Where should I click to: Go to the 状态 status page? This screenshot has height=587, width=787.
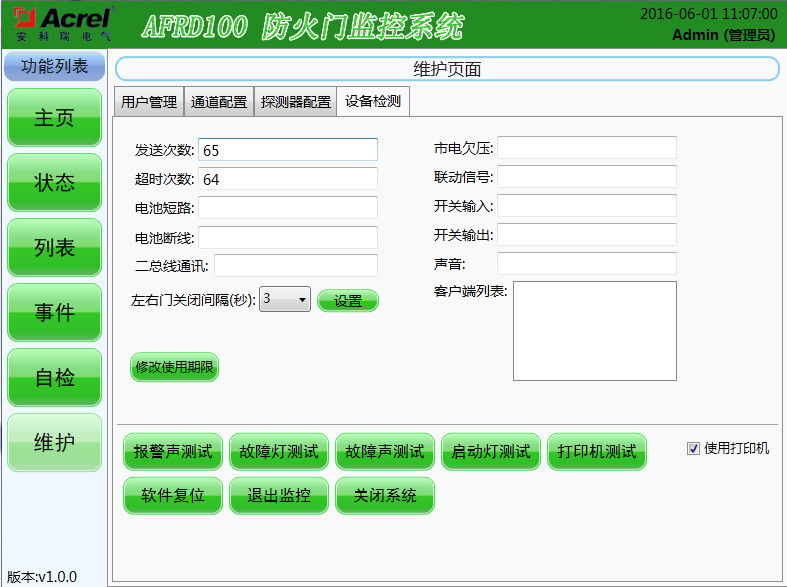54,183
